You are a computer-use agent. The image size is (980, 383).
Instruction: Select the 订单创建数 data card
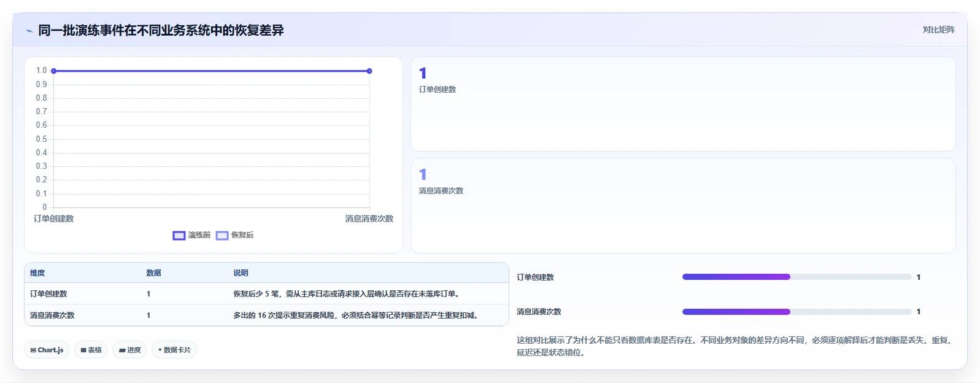pyautogui.click(x=683, y=104)
